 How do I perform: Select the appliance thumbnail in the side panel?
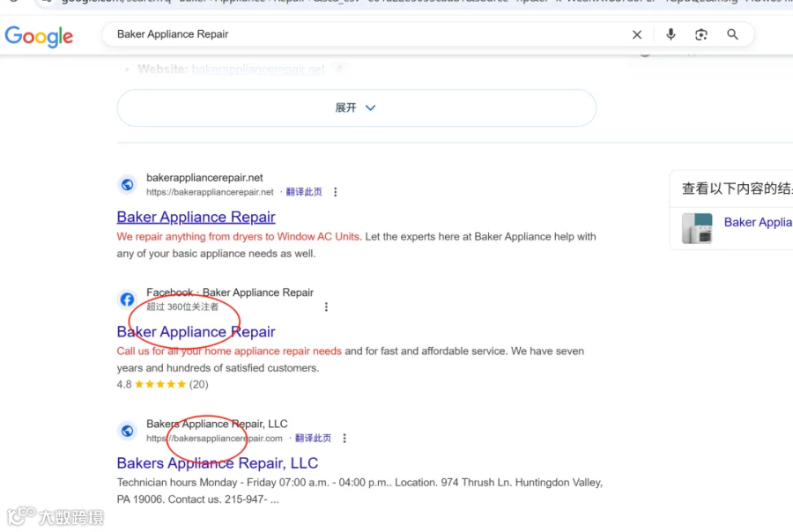pyautogui.click(x=697, y=228)
